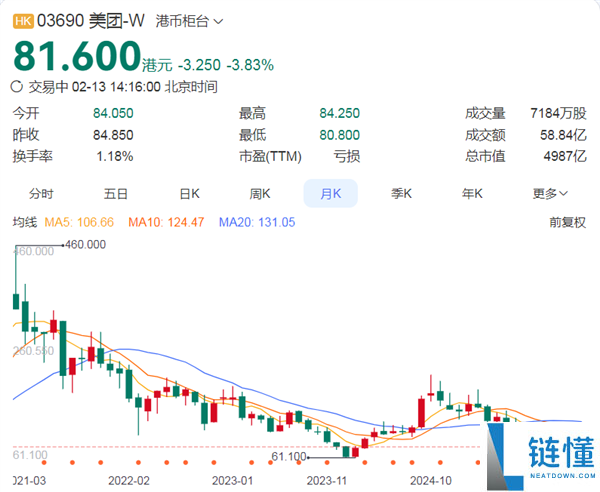
Task: Open the 年K chart tab
Action: coord(472,194)
